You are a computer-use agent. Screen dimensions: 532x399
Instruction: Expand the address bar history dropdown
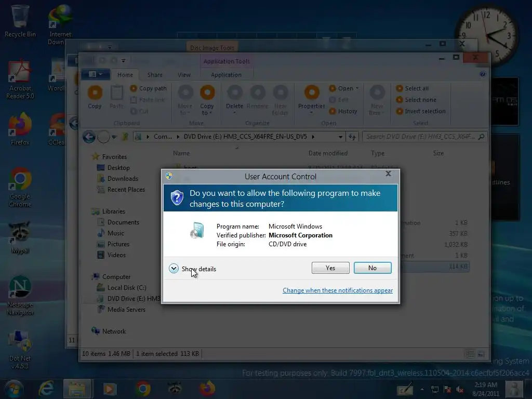point(340,137)
